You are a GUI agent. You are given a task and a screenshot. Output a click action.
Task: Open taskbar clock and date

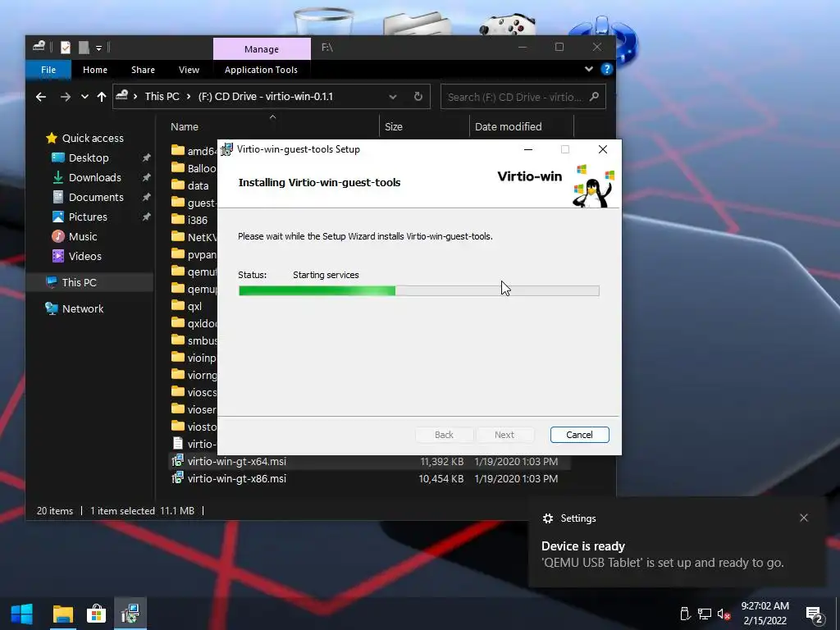765,614
